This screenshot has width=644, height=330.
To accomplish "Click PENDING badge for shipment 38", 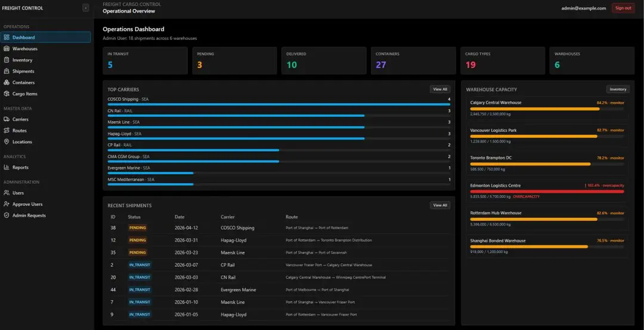I will [138, 228].
